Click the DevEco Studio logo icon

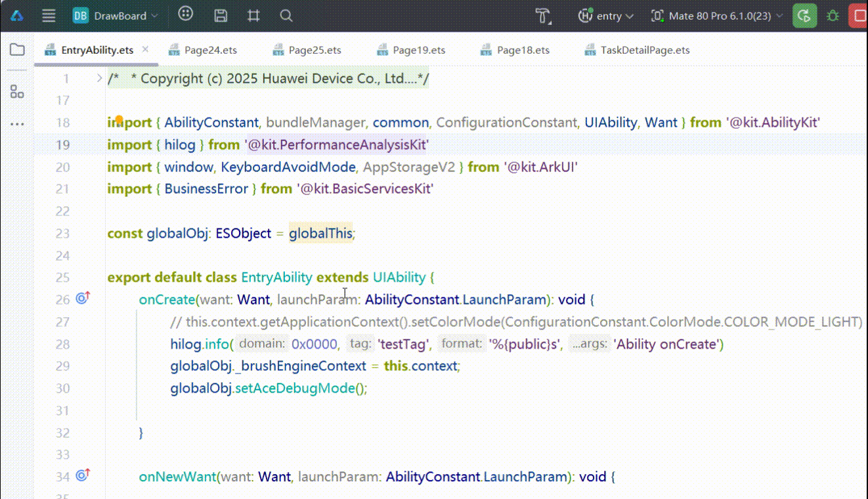tap(18, 16)
